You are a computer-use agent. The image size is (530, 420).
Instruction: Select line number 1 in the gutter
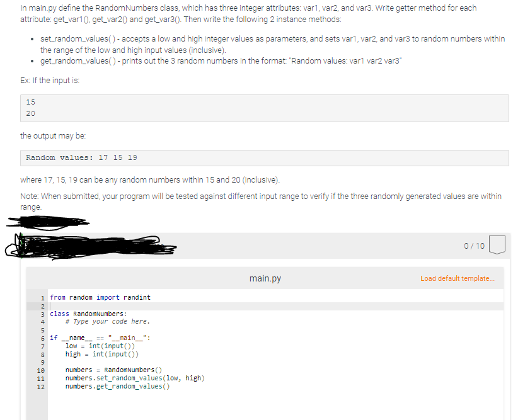click(x=41, y=297)
